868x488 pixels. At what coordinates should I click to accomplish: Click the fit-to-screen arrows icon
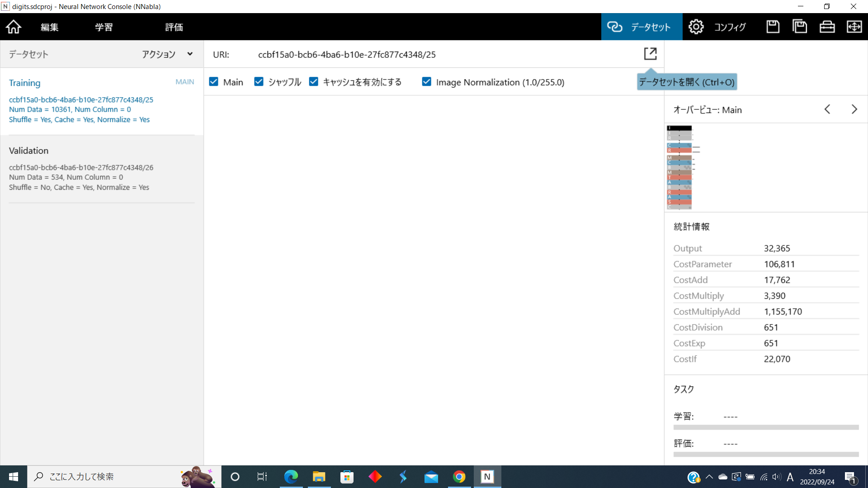pyautogui.click(x=854, y=27)
